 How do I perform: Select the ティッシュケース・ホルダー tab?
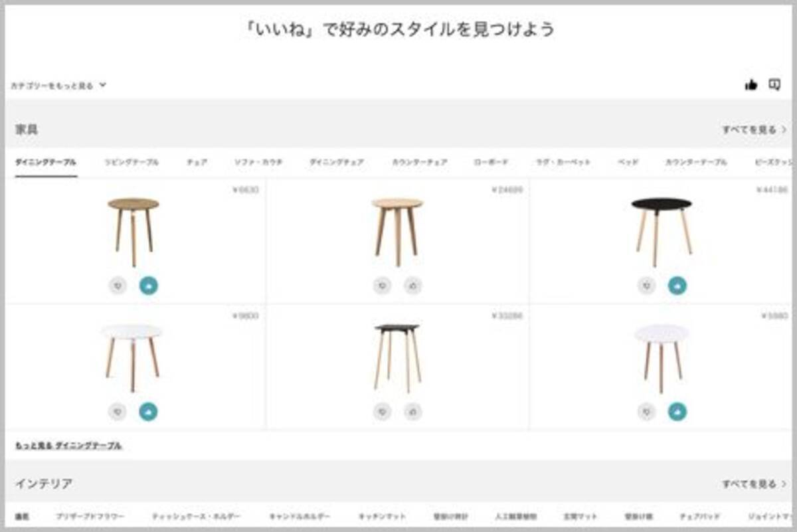tap(197, 516)
